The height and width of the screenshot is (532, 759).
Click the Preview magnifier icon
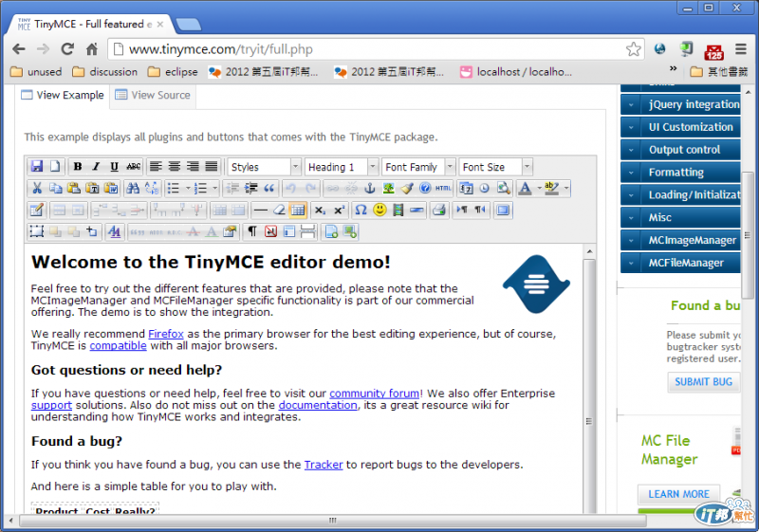coord(504,188)
